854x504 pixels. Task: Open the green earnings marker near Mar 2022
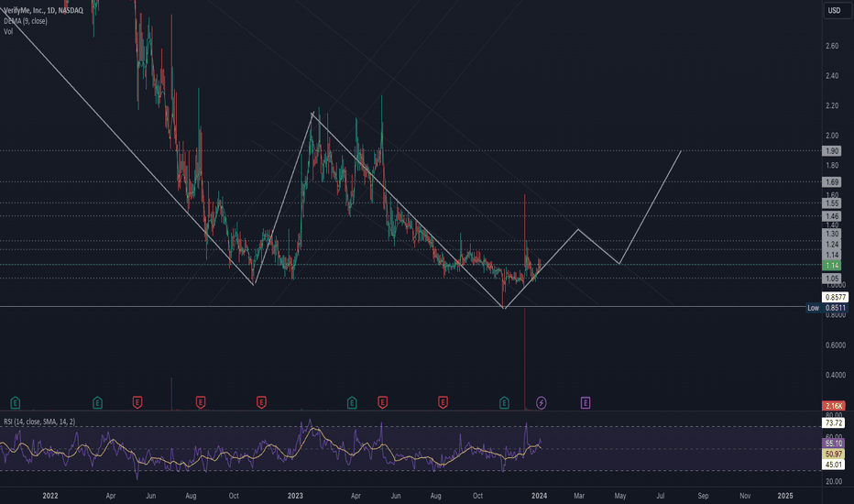click(x=97, y=402)
